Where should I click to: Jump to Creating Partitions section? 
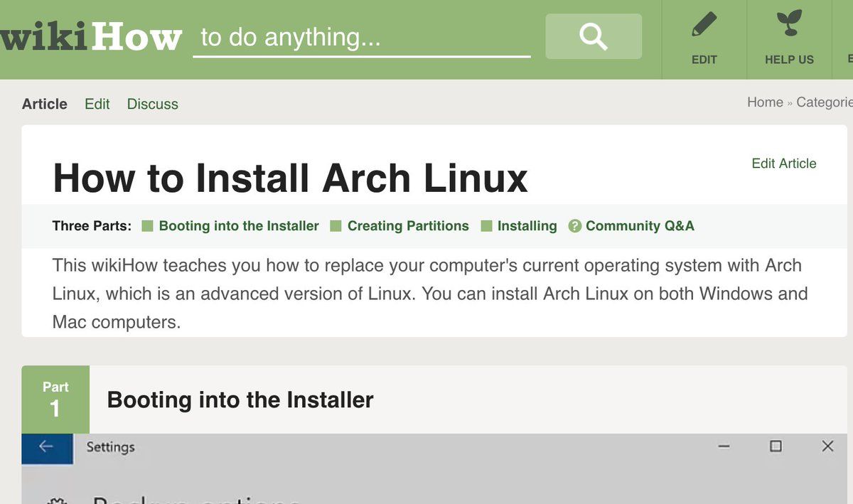(x=408, y=226)
